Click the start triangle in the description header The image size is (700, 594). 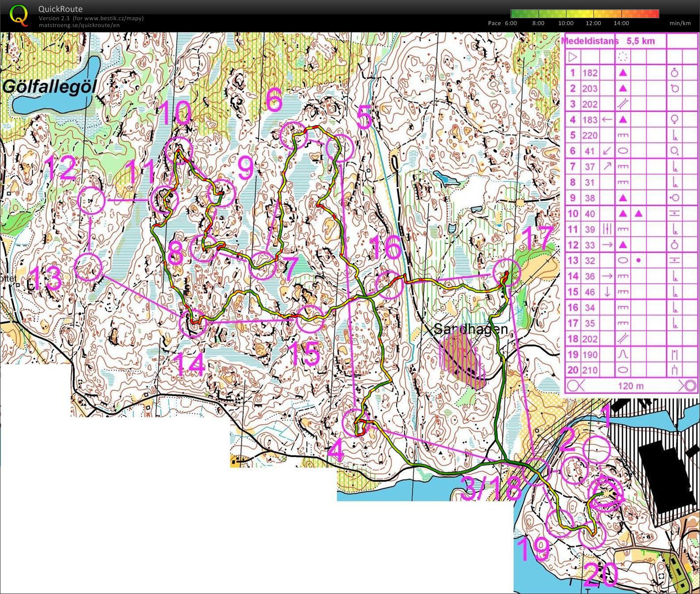573,57
